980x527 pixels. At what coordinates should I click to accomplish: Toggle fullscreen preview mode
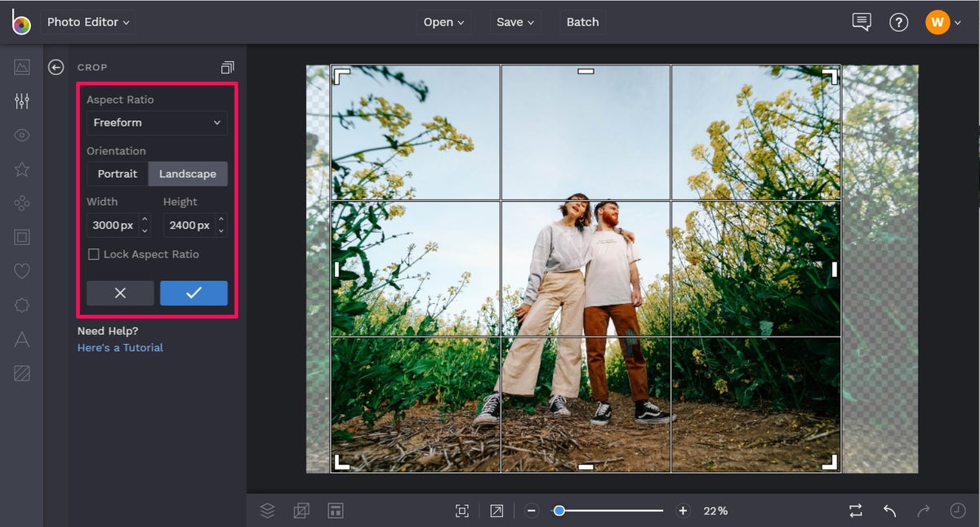(x=496, y=510)
